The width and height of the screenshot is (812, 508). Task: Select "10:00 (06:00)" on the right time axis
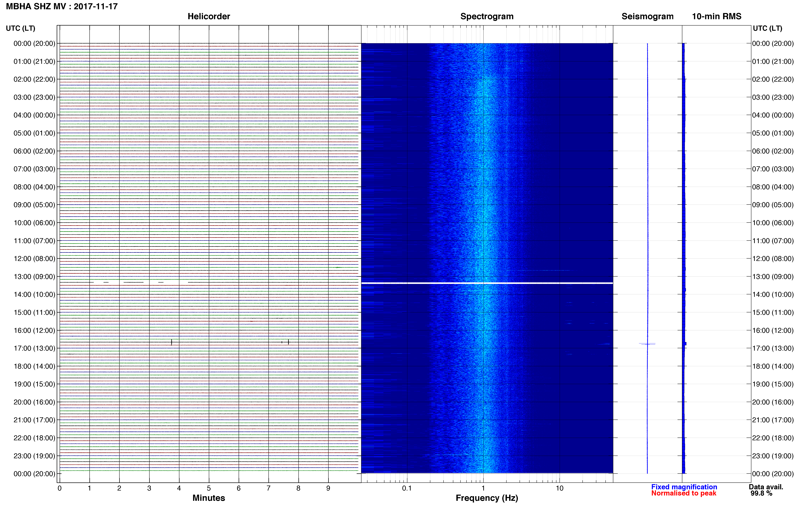click(x=773, y=223)
